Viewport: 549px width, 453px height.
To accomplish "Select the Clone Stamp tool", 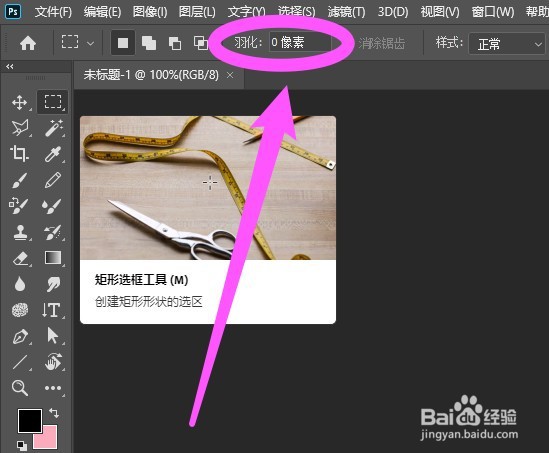I will coord(20,232).
